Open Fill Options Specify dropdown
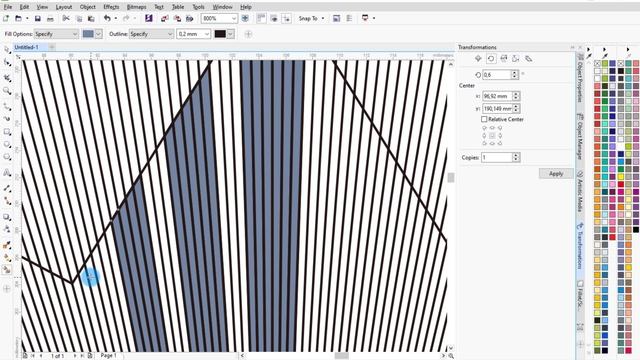 click(56, 34)
